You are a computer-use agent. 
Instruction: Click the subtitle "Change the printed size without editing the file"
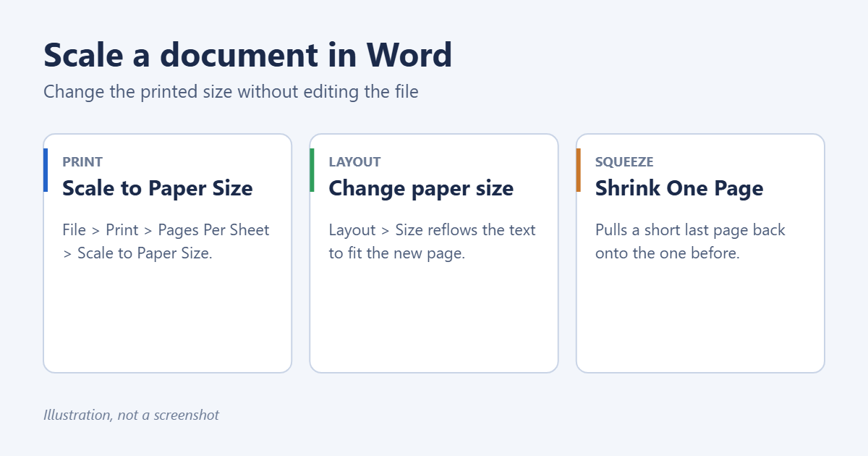point(231,92)
